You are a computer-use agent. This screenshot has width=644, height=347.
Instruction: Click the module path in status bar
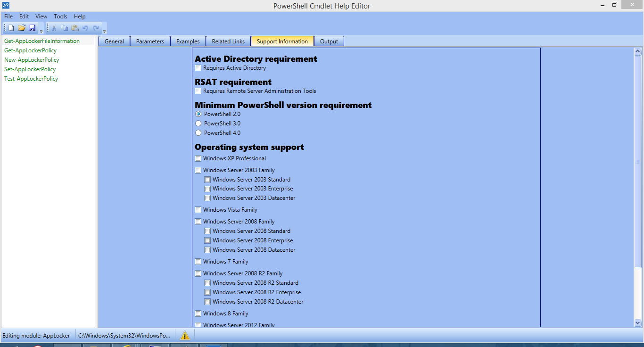click(124, 336)
